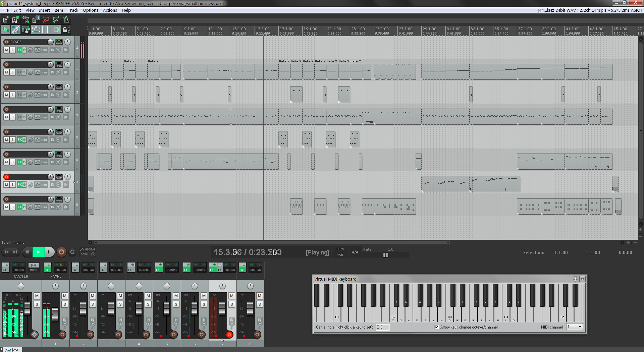This screenshot has height=352, width=644.
Task: Open routing for PCSPE track in track panel
Action: pos(59,42)
